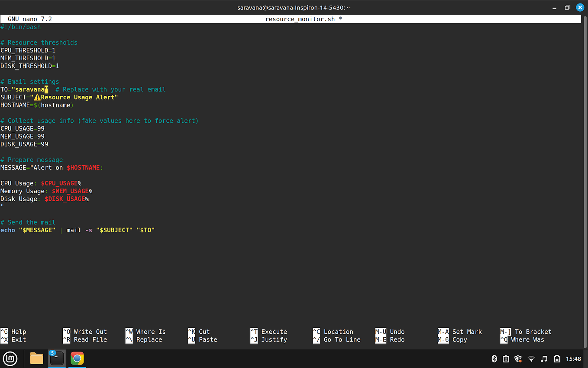This screenshot has height=368, width=588.
Task: Open the Update Manager shield tray icon
Action: [518, 358]
